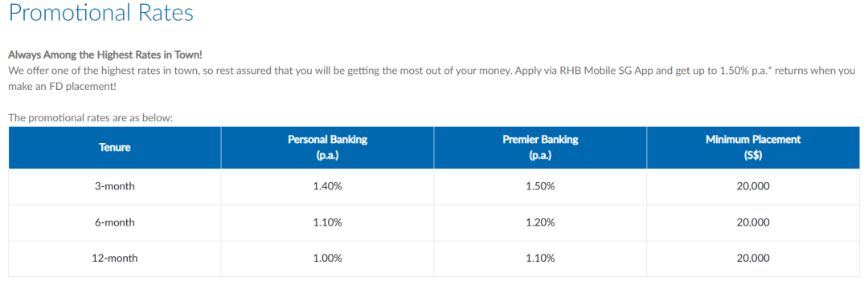Click the 12-month tenure cell
Viewport: 868px width, 289px height.
115,258
